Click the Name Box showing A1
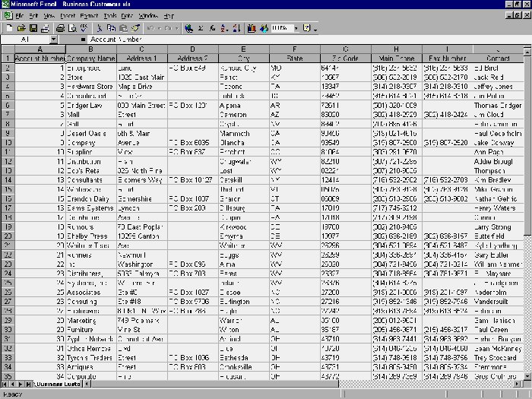Viewport: 532px width, 399px height. tap(25, 40)
